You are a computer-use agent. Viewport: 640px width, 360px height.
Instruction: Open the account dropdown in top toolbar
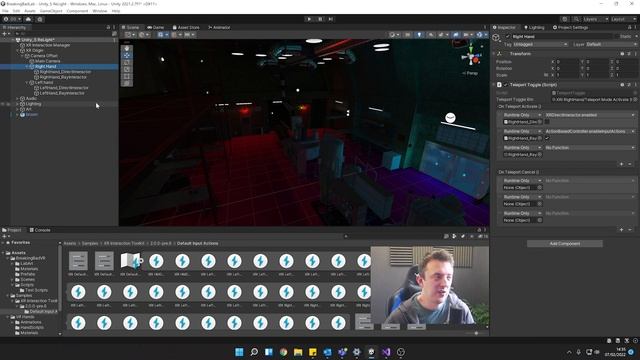(11, 19)
